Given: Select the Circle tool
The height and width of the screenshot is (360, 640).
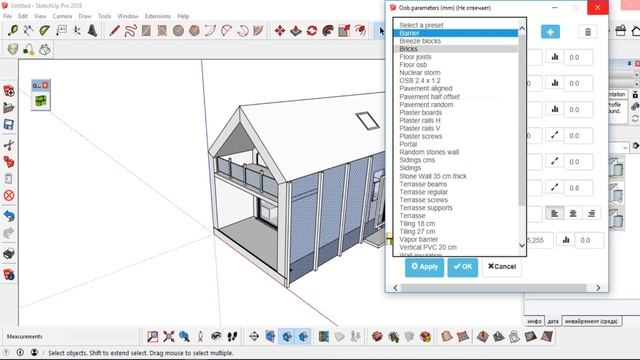Looking at the screenshot, I should (x=178, y=31).
